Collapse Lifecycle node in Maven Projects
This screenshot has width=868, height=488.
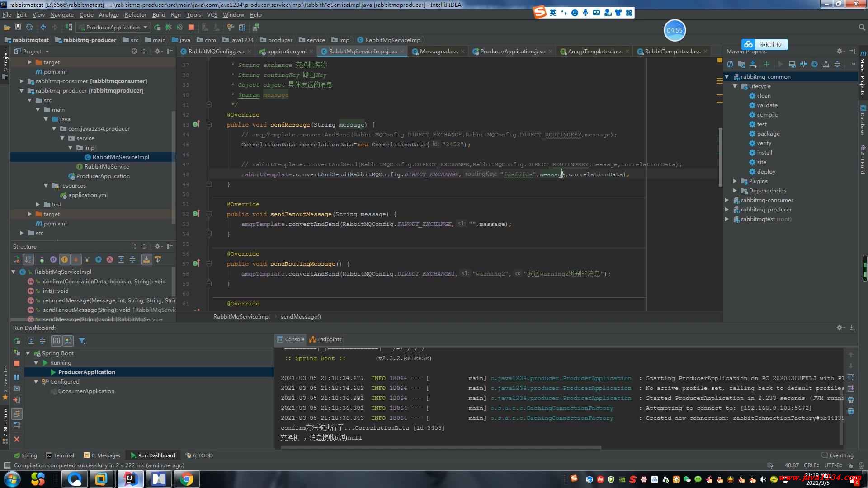point(735,86)
